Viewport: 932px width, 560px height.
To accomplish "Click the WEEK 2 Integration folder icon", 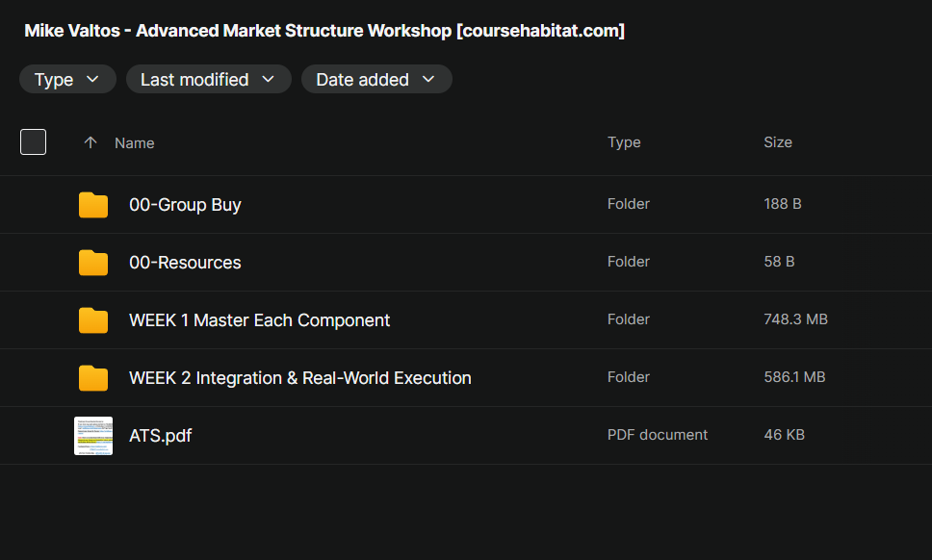I will [x=93, y=378].
